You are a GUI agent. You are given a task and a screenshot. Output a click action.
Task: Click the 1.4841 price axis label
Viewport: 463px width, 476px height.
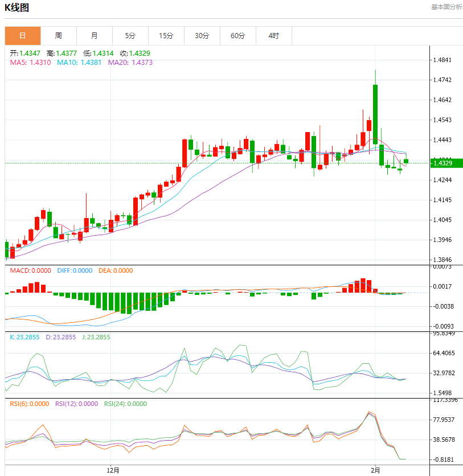[x=442, y=60]
